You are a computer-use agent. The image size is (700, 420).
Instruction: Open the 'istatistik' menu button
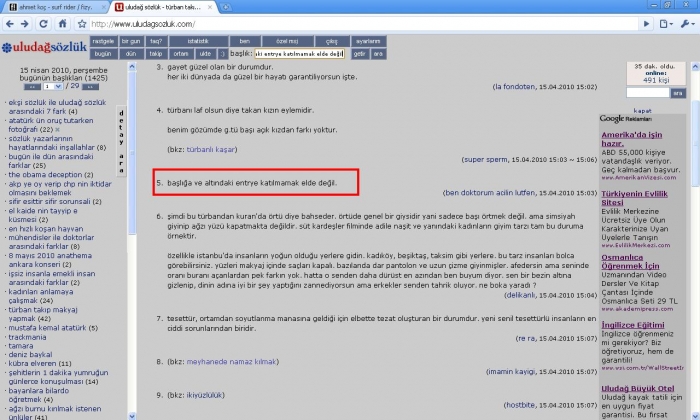point(198,41)
